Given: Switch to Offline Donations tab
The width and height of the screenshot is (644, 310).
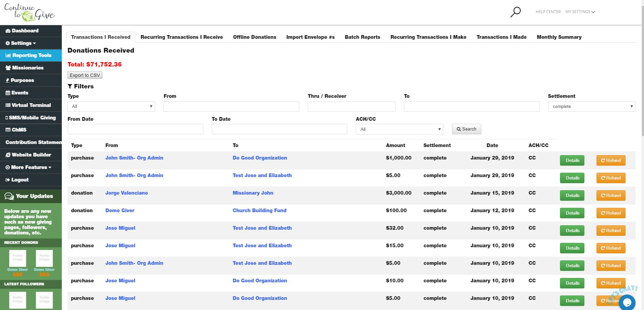Looking at the screenshot, I should point(255,37).
